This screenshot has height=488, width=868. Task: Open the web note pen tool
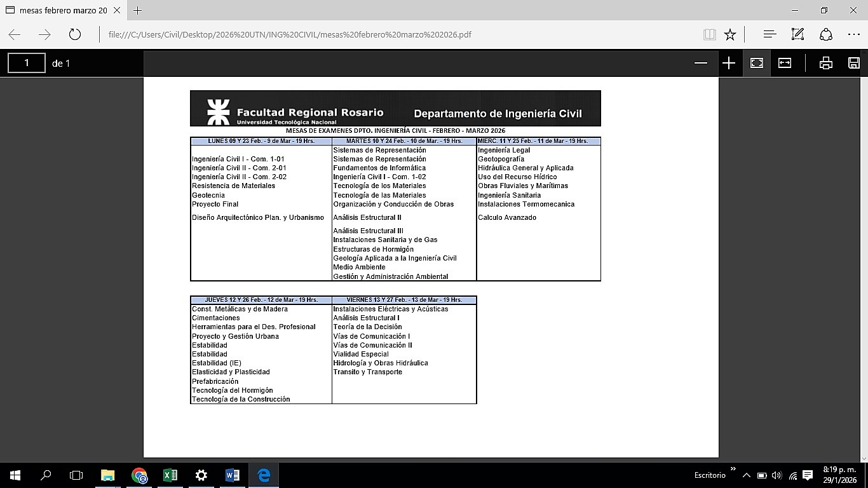tap(797, 35)
